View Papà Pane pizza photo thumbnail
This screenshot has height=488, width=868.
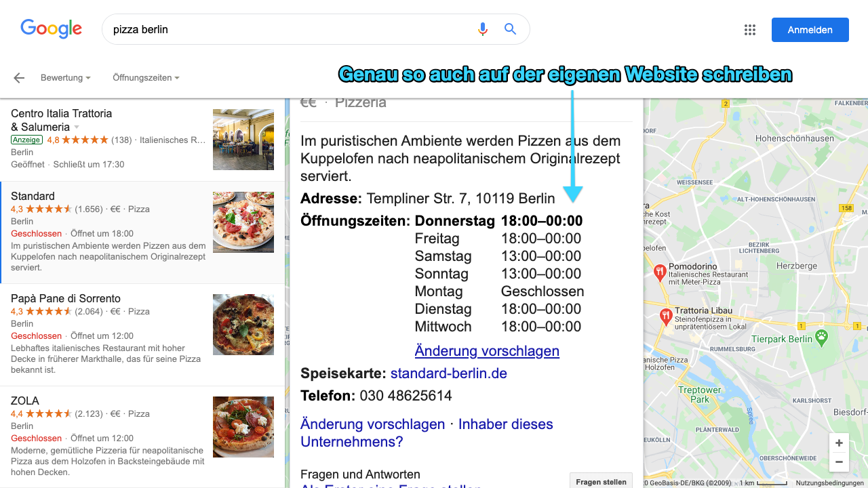coord(243,325)
